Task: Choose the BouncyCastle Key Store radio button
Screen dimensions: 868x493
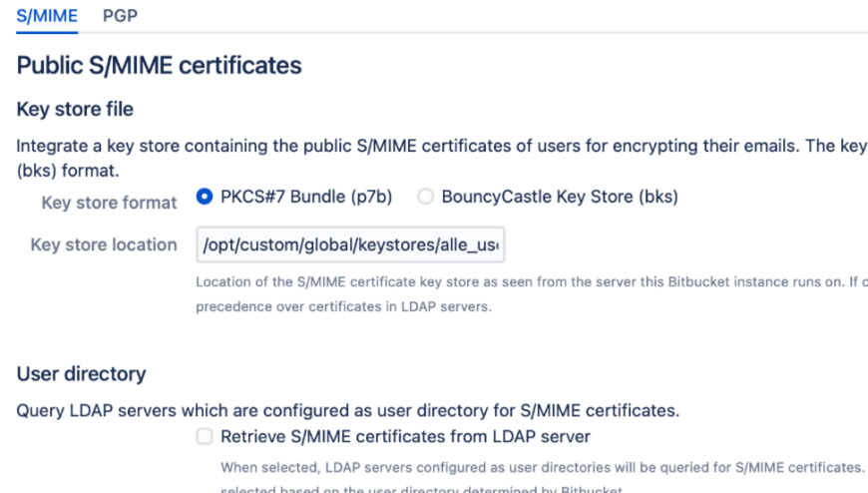Action: click(x=426, y=198)
